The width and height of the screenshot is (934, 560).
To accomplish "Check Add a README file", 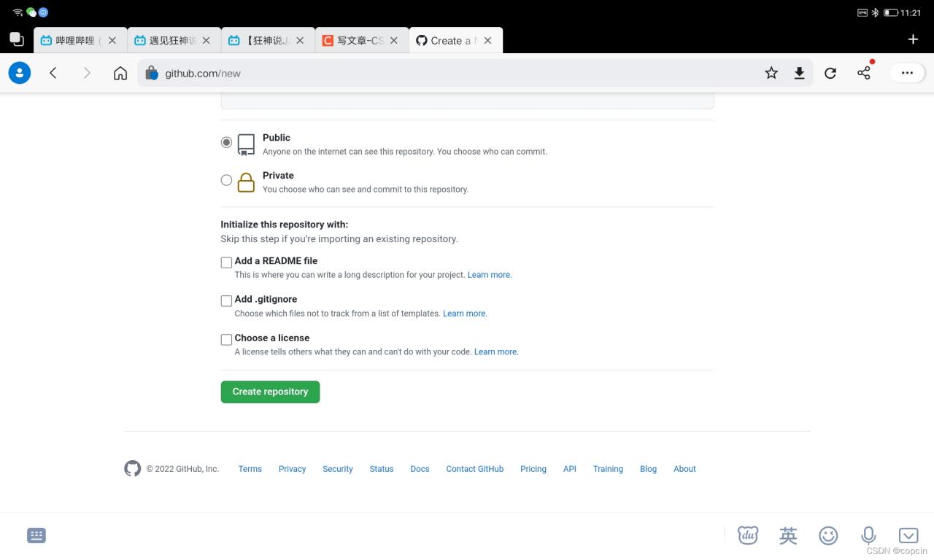I will tap(226, 262).
